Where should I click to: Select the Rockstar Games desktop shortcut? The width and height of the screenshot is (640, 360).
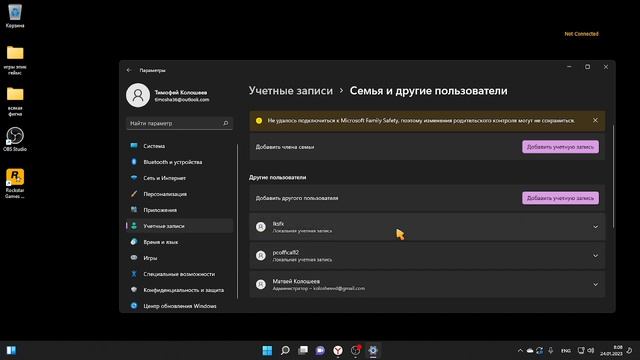click(x=15, y=184)
